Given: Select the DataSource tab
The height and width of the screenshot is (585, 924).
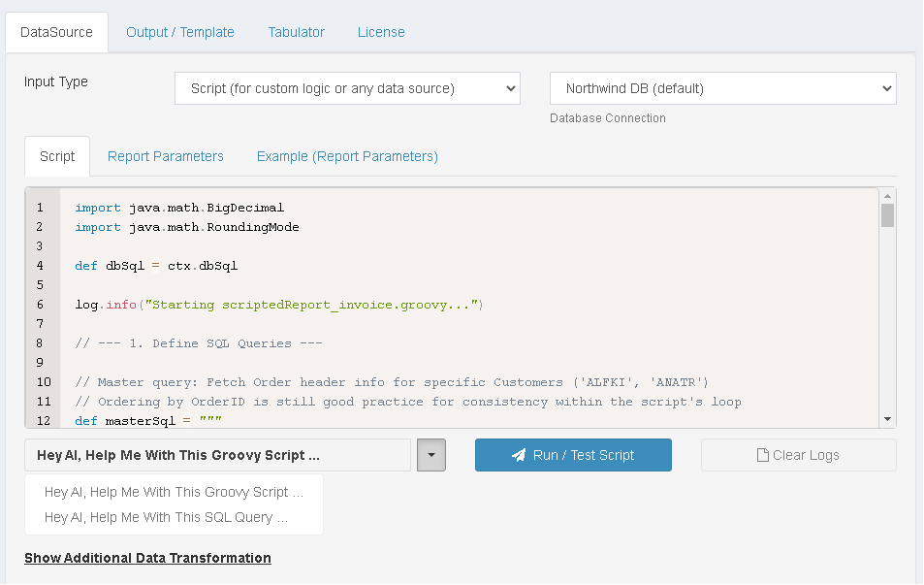Looking at the screenshot, I should click(57, 32).
